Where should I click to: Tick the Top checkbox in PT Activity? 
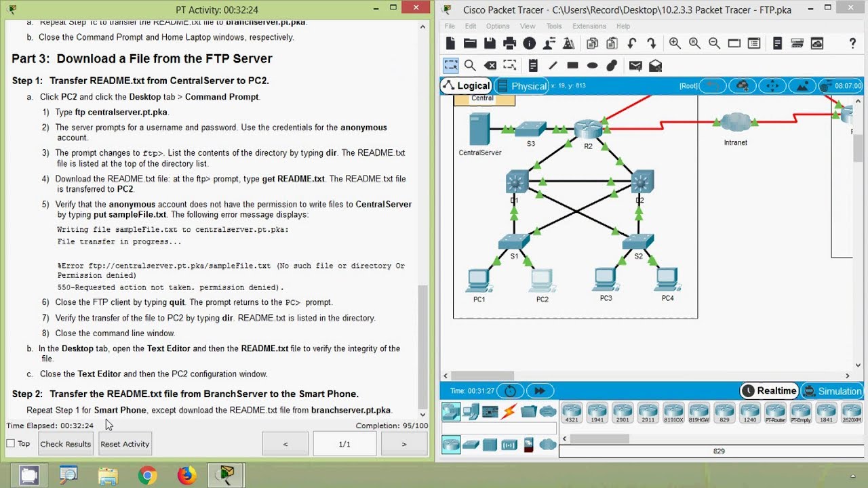(10, 443)
